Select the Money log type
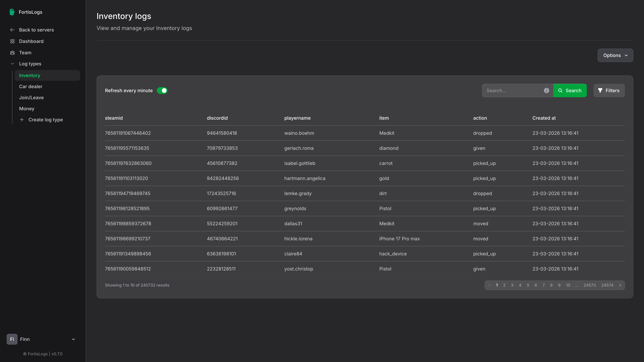 coord(27,109)
